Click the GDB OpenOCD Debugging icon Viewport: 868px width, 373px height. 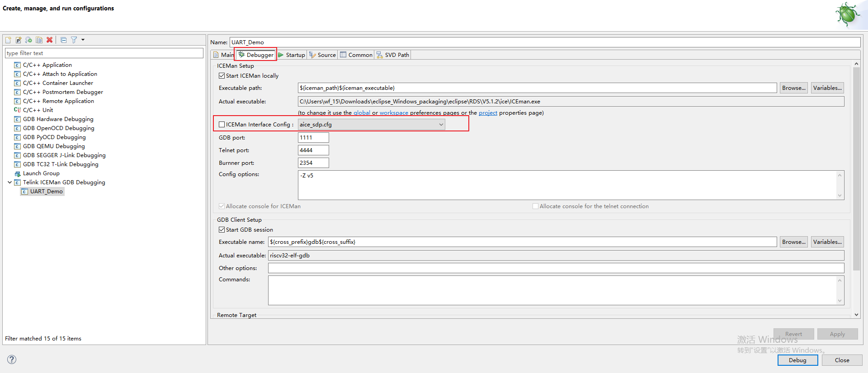(17, 128)
